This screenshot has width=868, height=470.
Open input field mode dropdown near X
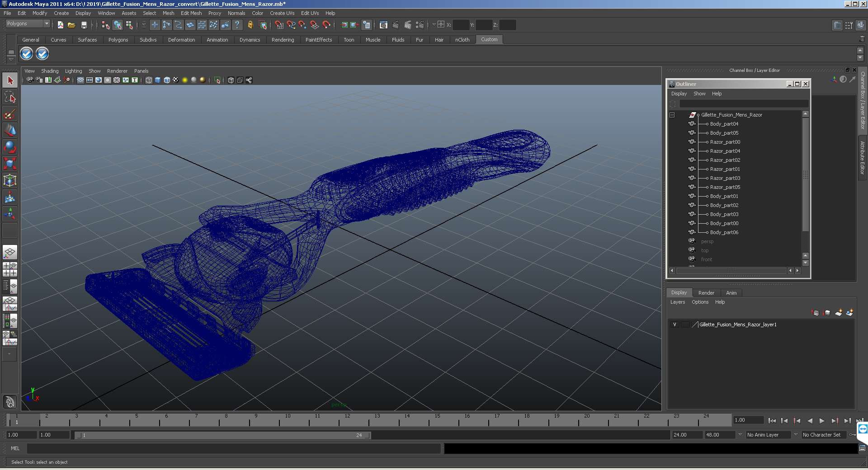coord(434,25)
